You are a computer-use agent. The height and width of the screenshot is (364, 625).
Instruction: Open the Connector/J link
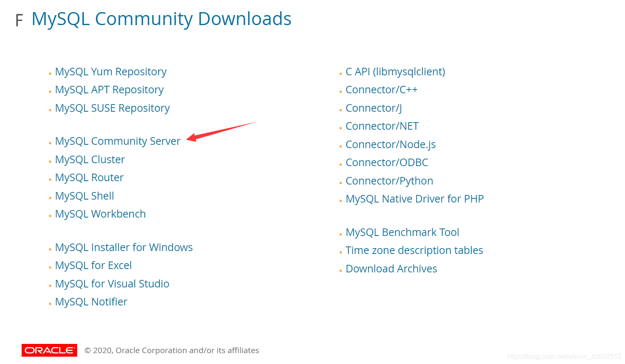click(374, 108)
